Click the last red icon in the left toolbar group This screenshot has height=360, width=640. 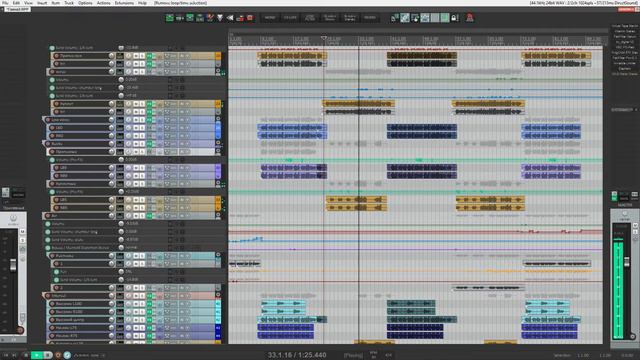[250, 18]
